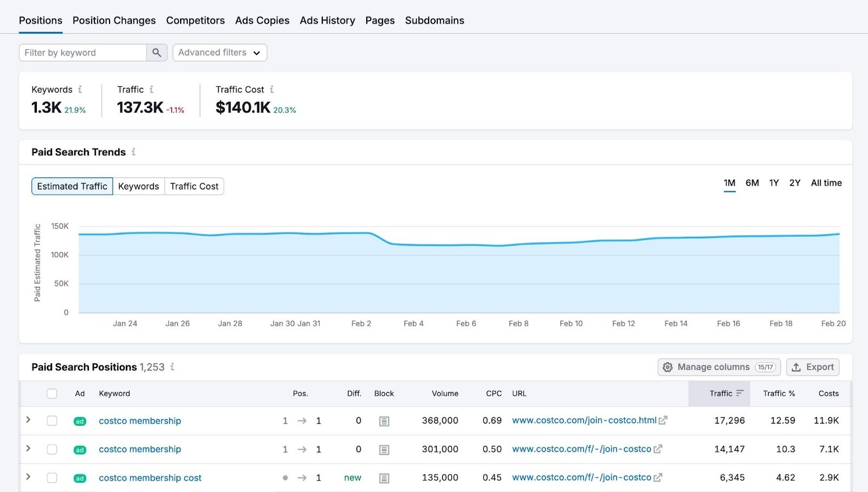Click the info icon beside Paid Search Trends
This screenshot has width=868, height=492.
point(133,153)
